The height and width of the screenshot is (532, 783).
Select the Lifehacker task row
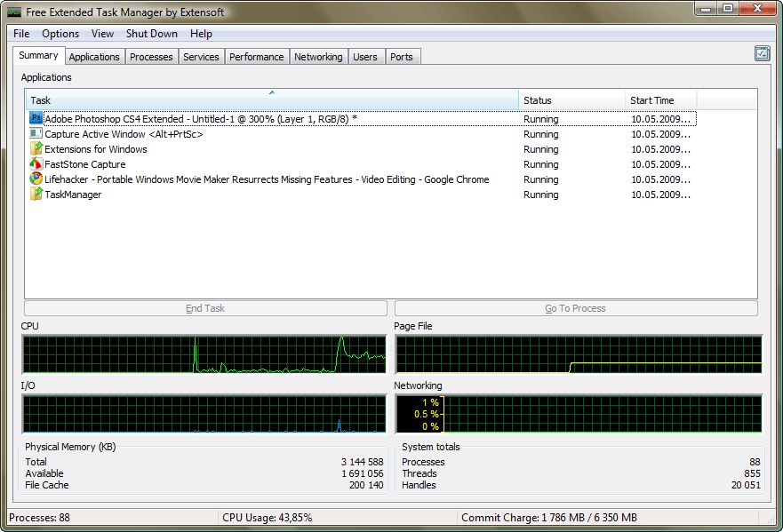[267, 179]
